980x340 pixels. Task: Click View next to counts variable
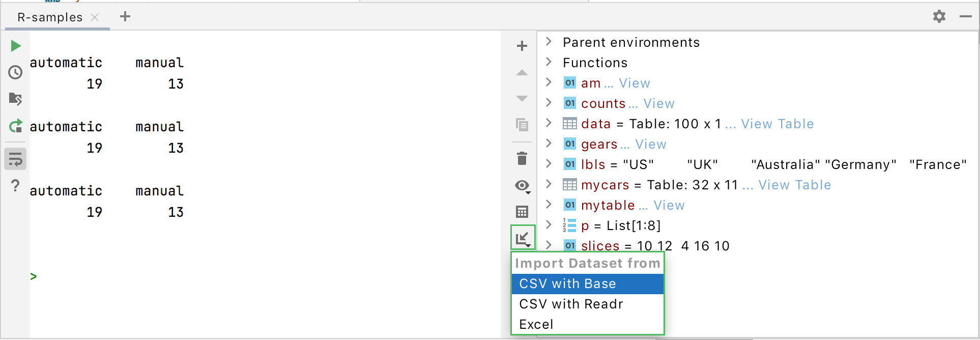[x=658, y=103]
